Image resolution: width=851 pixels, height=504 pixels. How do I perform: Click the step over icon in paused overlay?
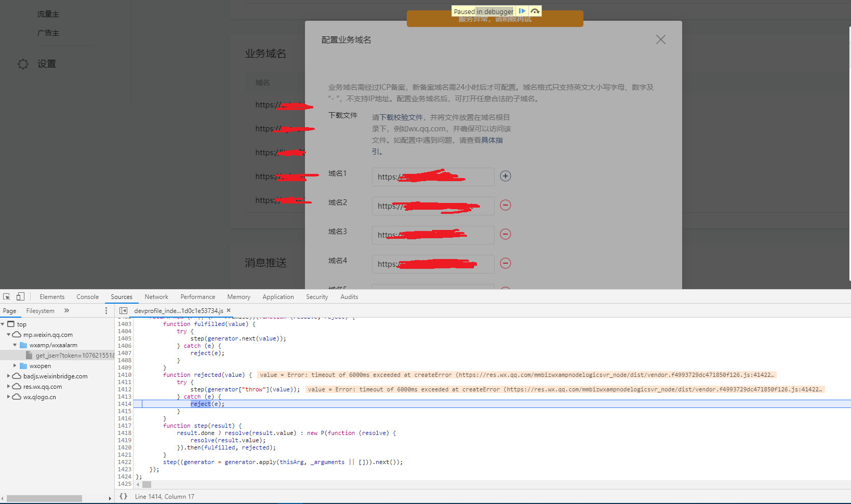pyautogui.click(x=535, y=11)
